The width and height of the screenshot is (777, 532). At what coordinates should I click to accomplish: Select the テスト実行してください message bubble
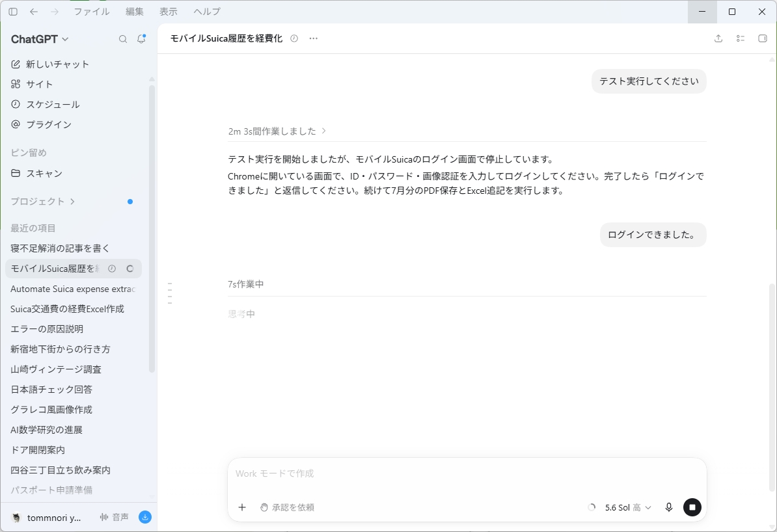tap(649, 81)
